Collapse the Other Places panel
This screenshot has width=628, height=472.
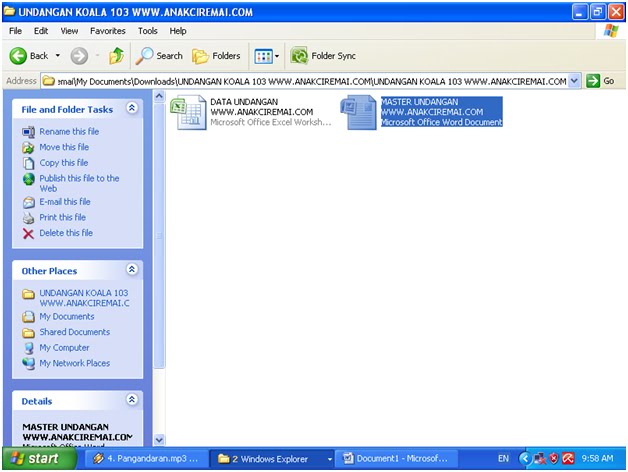pyautogui.click(x=132, y=269)
